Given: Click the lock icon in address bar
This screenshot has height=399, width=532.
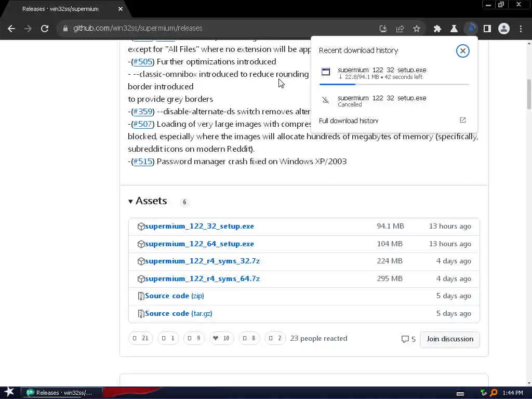Looking at the screenshot, I should tap(65, 29).
